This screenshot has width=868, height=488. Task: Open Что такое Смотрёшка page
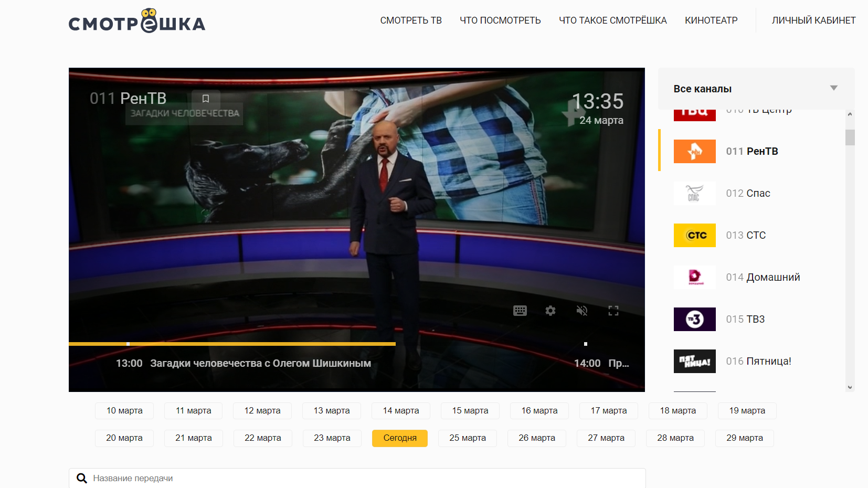click(x=612, y=20)
